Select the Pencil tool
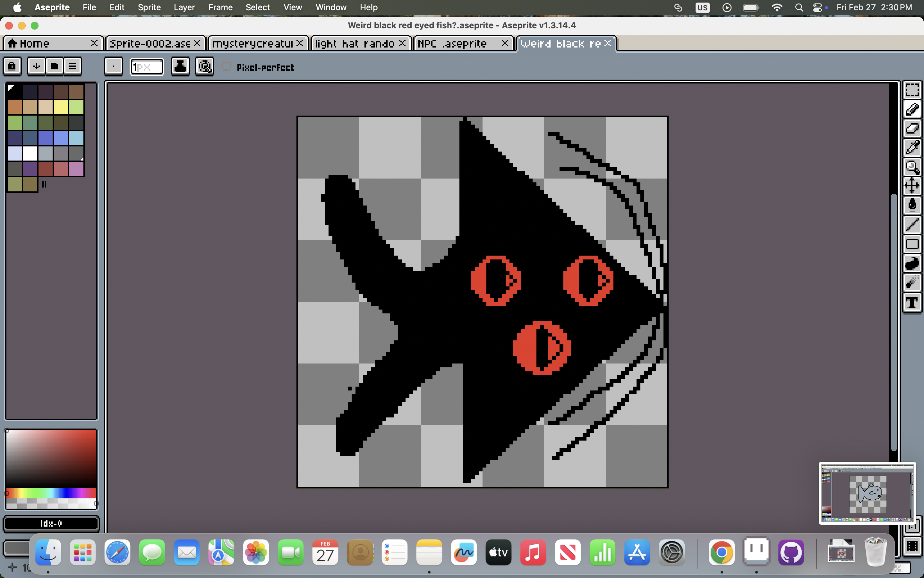Image resolution: width=924 pixels, height=578 pixels. 912,110
